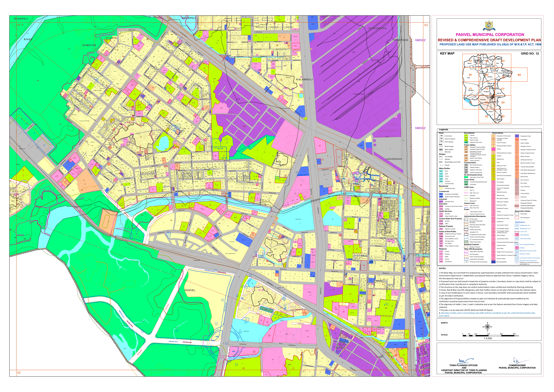Viewport: 554px width, 392px height.
Task: Click the Not Developed red box symbol
Action: [517, 218]
